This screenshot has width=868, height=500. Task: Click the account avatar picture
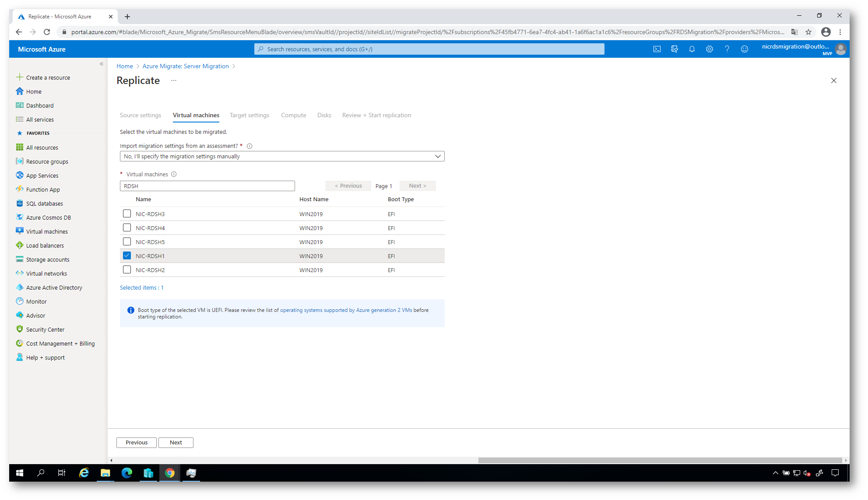840,49
